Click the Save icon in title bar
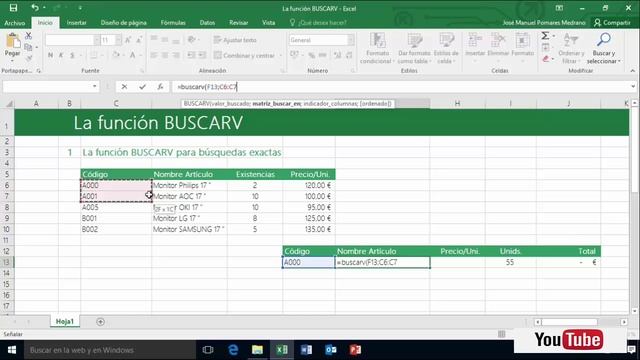Screen dimensions: 640x360 coord(13,8)
